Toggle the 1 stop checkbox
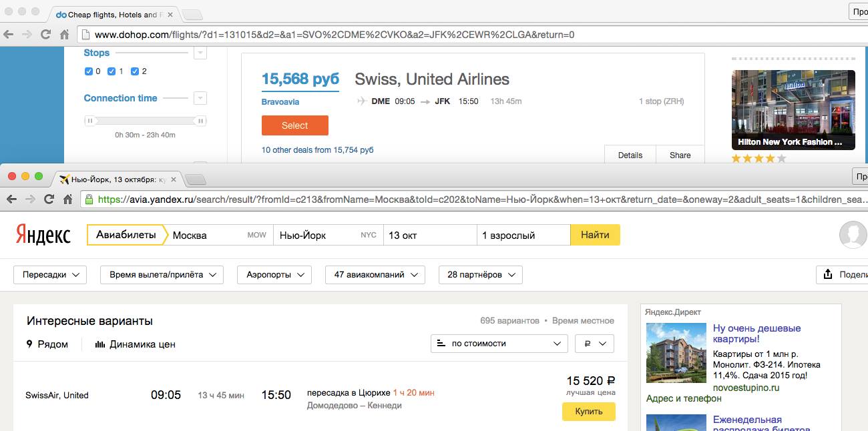868x431 pixels. click(112, 71)
